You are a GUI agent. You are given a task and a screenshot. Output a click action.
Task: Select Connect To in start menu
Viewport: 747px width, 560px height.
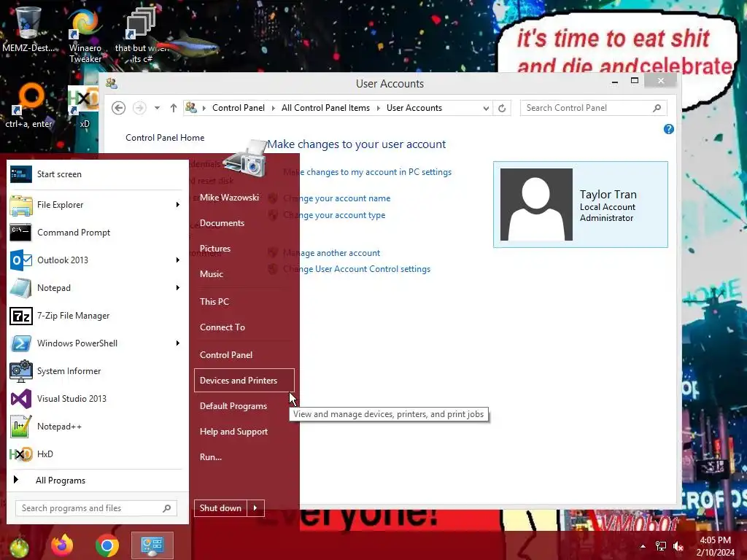point(222,327)
